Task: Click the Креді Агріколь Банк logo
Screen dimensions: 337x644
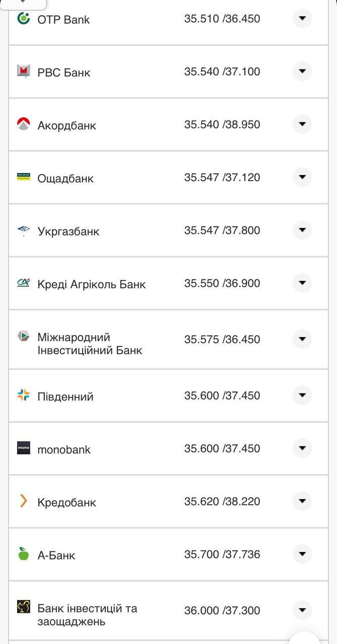Action: pyautogui.click(x=22, y=283)
